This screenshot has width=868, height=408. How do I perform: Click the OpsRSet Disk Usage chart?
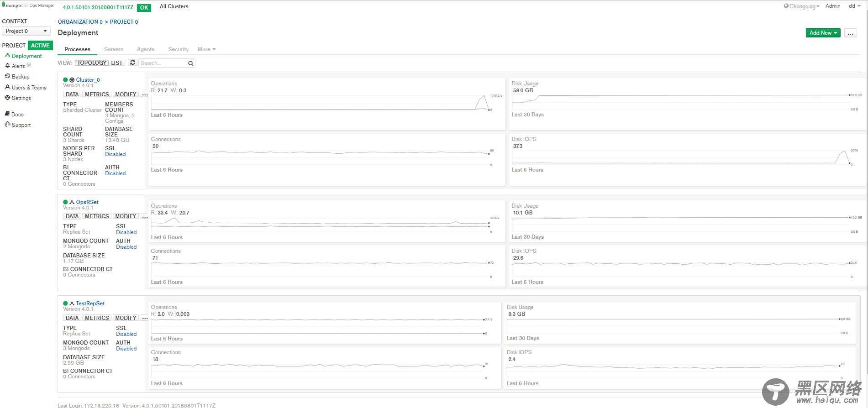point(687,221)
